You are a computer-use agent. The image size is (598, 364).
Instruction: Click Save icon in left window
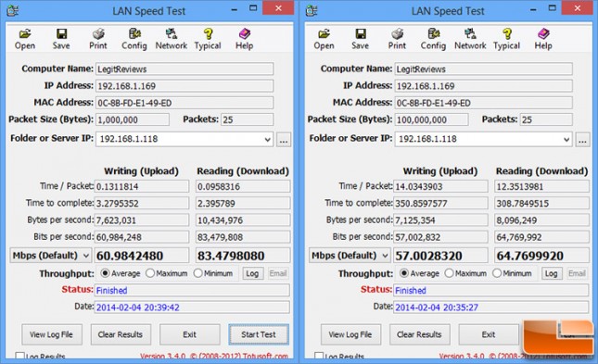click(x=61, y=39)
